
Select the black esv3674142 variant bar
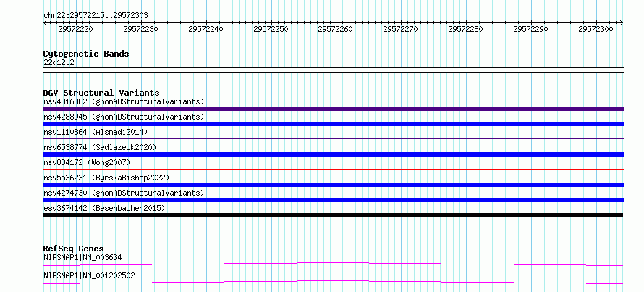click(333, 215)
